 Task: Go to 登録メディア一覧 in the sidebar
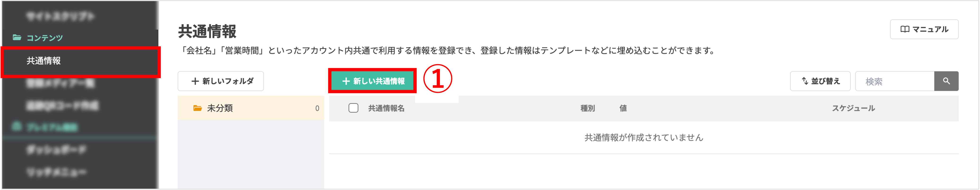[x=60, y=83]
